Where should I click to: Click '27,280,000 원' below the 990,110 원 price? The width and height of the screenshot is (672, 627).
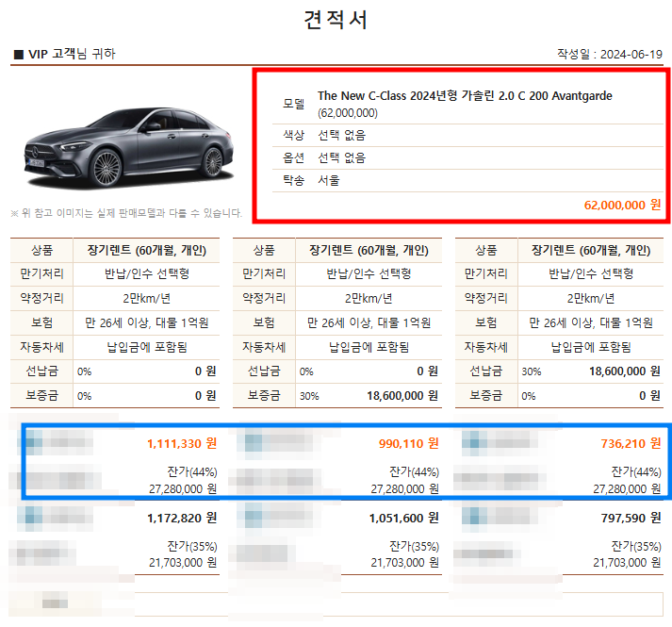pos(404,488)
